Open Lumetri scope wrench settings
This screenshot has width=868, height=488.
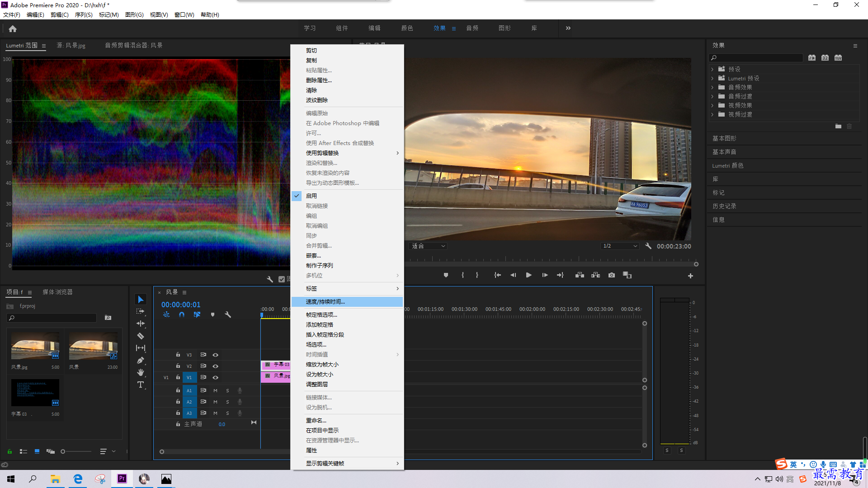tap(270, 279)
